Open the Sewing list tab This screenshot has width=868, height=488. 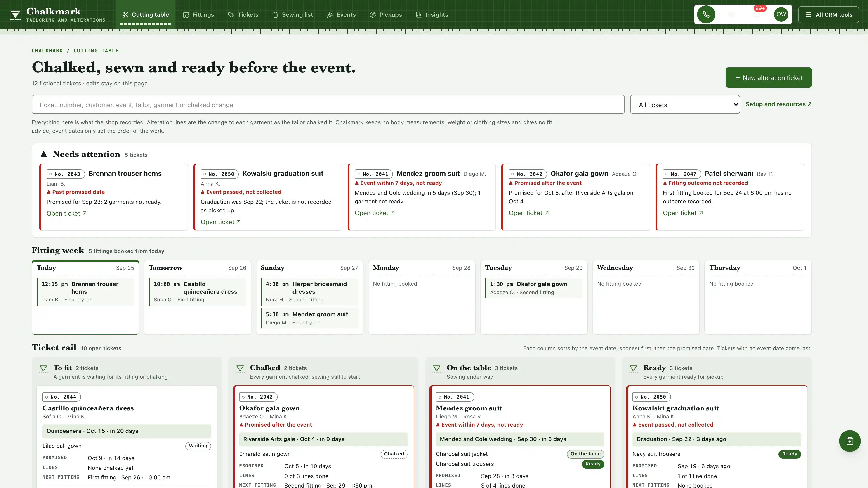tap(292, 14)
